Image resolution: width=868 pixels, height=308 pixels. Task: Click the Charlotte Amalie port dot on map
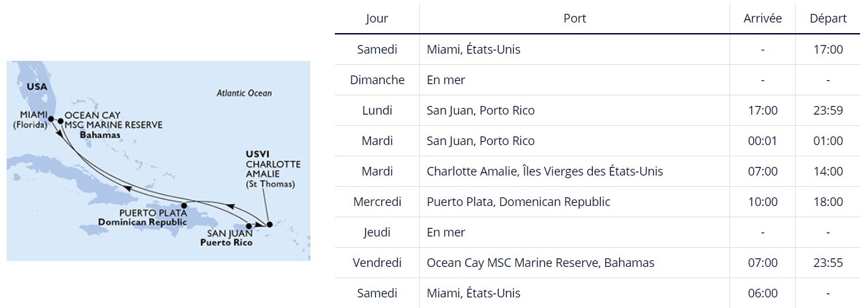269,226
